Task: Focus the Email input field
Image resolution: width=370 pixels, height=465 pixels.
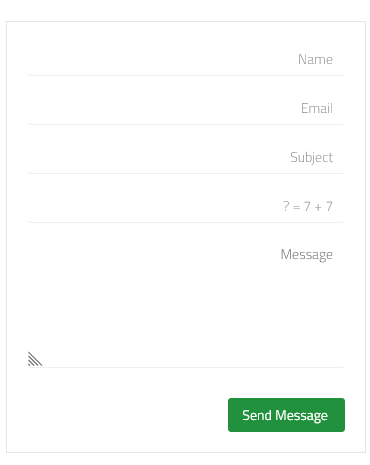Action: click(186, 108)
